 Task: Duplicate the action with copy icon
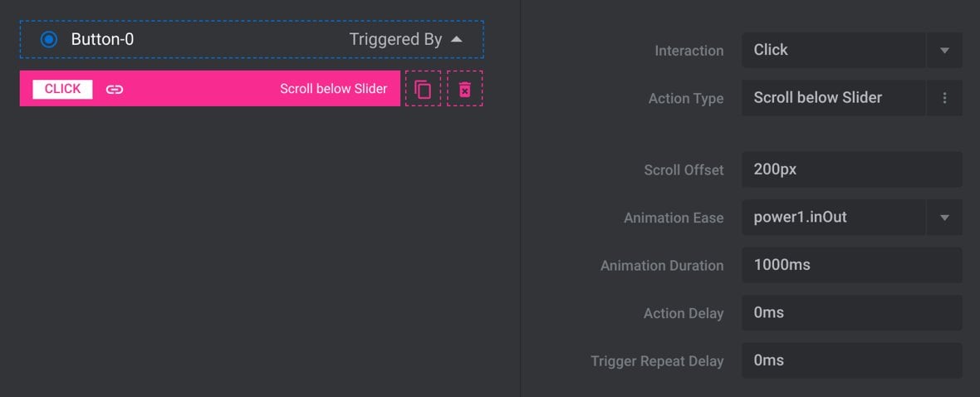tap(423, 89)
